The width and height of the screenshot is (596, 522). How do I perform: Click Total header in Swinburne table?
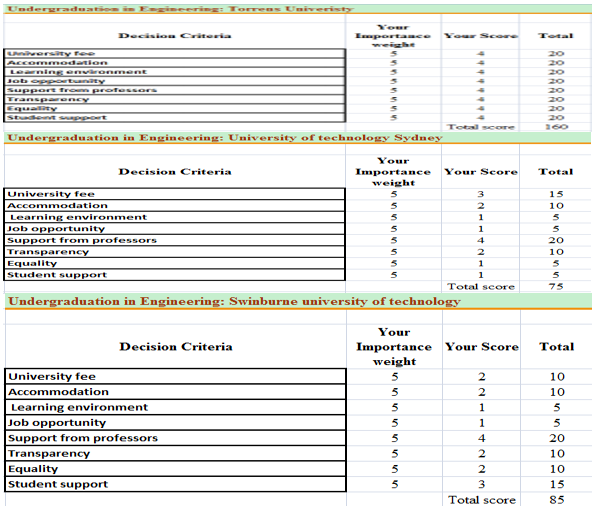coord(556,347)
